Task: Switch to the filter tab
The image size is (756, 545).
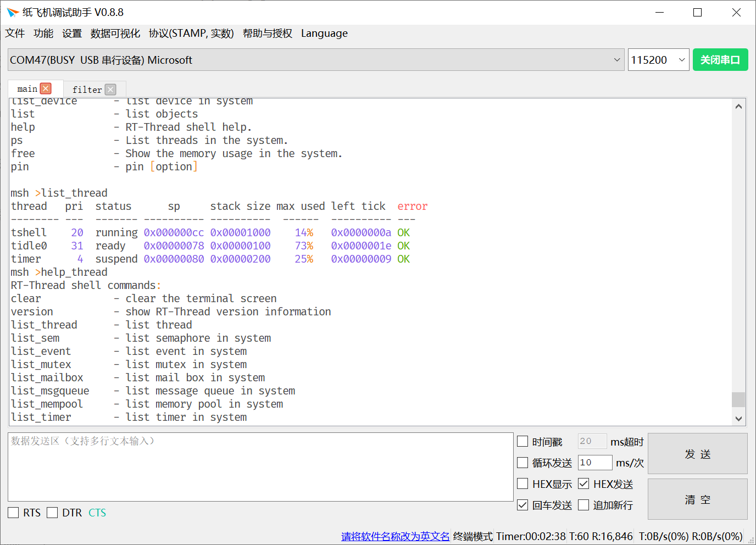Action: (87, 90)
